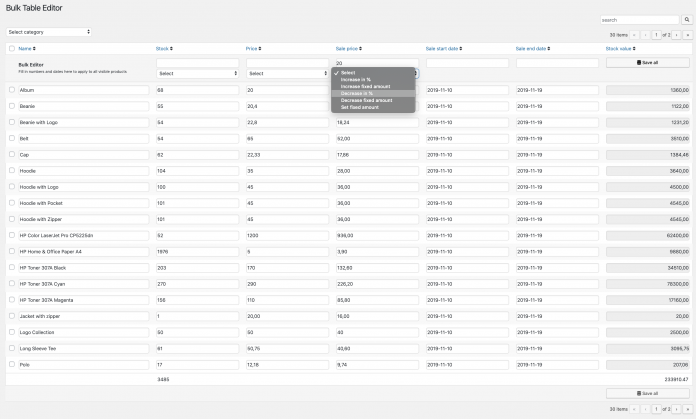Click top pagination current page number field

656,35
